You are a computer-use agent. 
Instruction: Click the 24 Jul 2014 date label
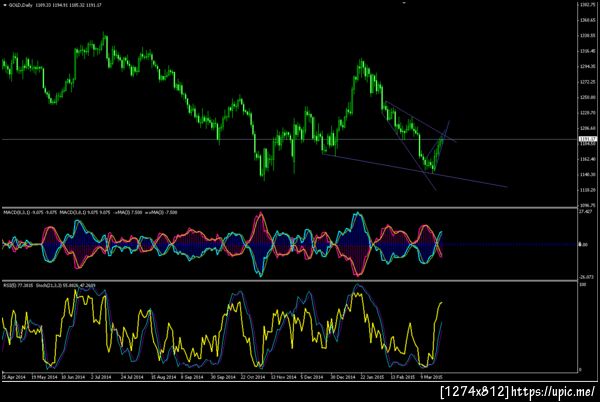click(132, 377)
